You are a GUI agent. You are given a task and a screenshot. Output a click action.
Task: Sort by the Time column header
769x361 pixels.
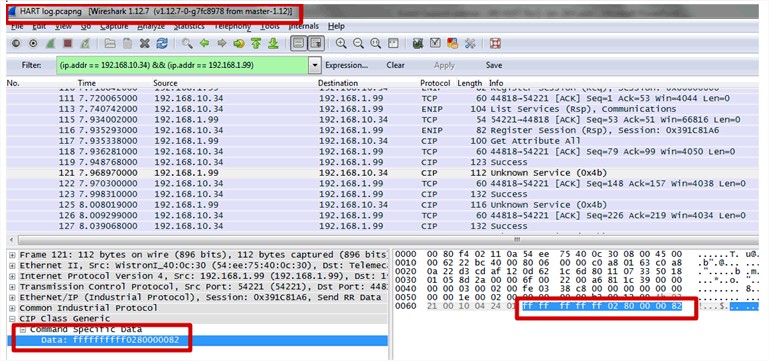[87, 83]
